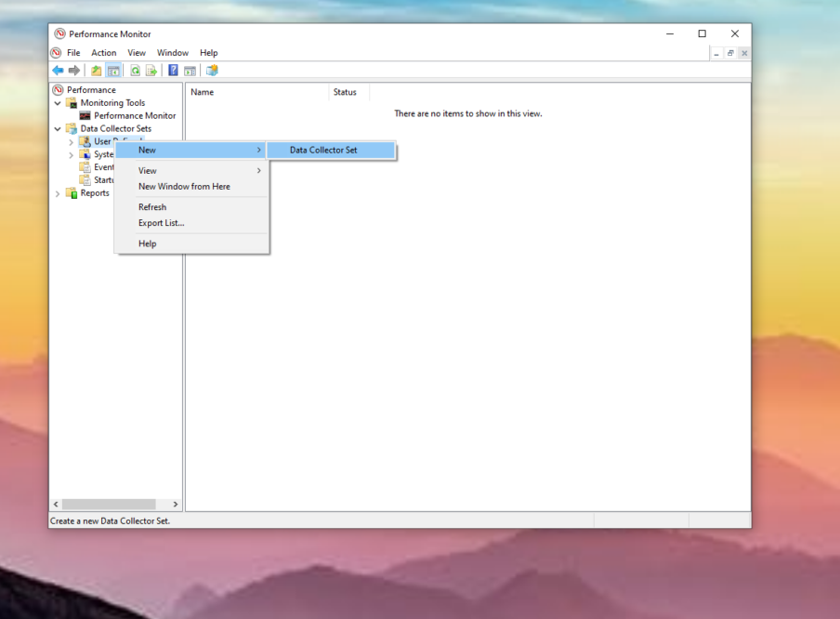Click the horizontal scrollbar below the tree pane
840x619 pixels.
[112, 504]
